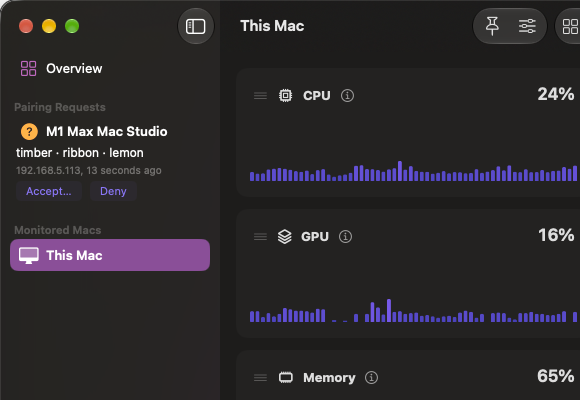580x400 pixels.
Task: Click the GPU layers icon
Action: tap(284, 236)
